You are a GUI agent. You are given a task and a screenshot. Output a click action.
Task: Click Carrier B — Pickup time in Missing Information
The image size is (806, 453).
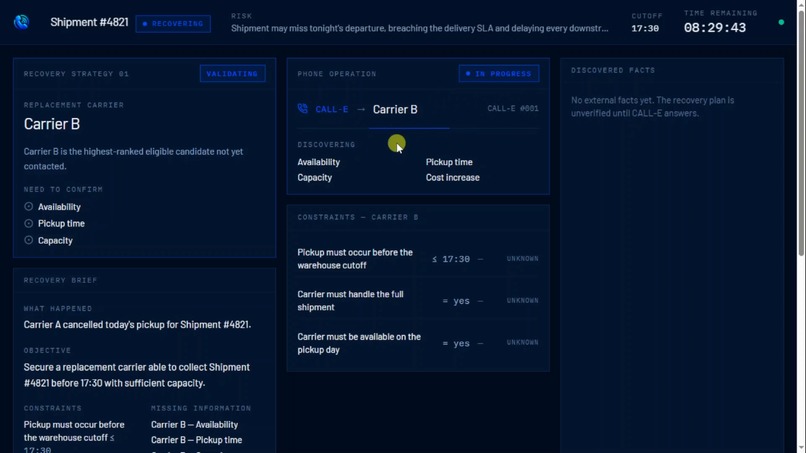[196, 440]
